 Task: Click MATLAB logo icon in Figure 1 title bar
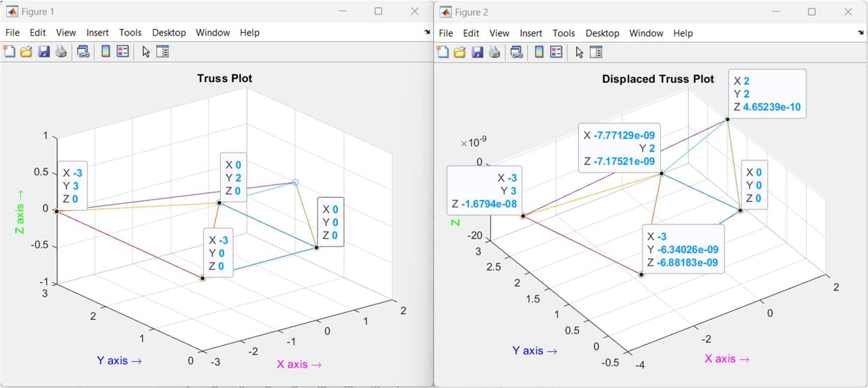pyautogui.click(x=12, y=11)
